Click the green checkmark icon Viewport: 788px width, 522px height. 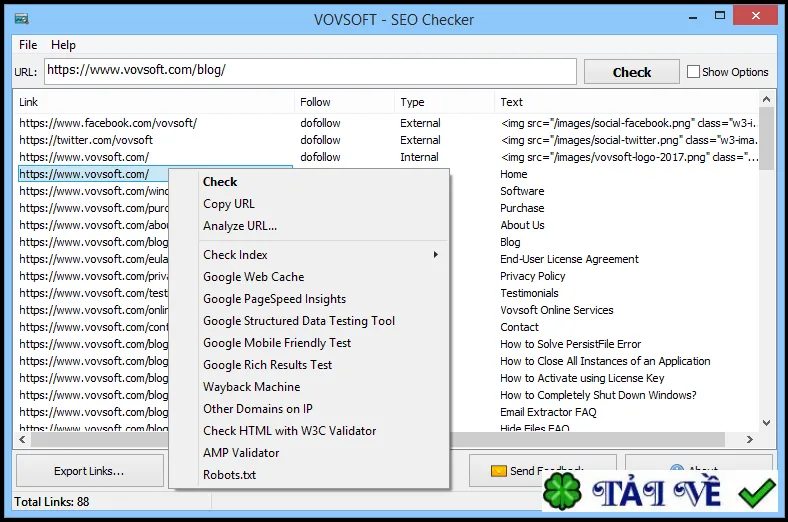757,493
